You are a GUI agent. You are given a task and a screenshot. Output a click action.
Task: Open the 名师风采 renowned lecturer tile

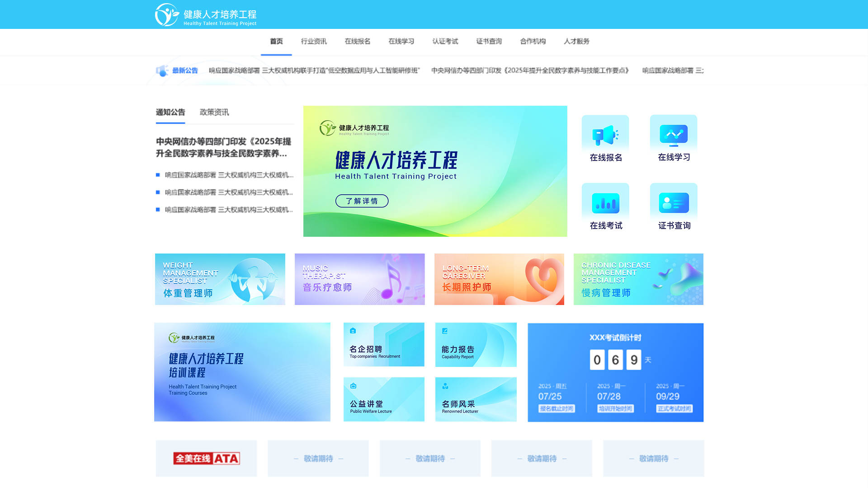(x=476, y=399)
